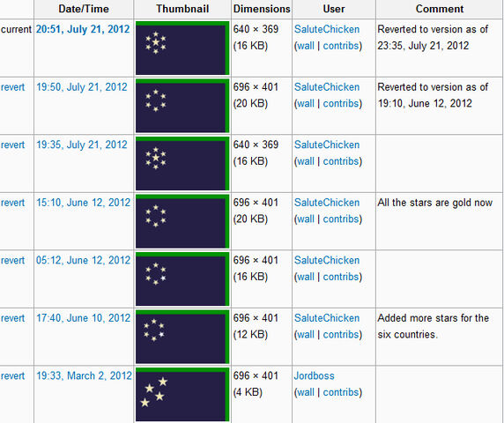
Task: Revert to 17:40, June 10, 2012 version
Action: [x=12, y=318]
